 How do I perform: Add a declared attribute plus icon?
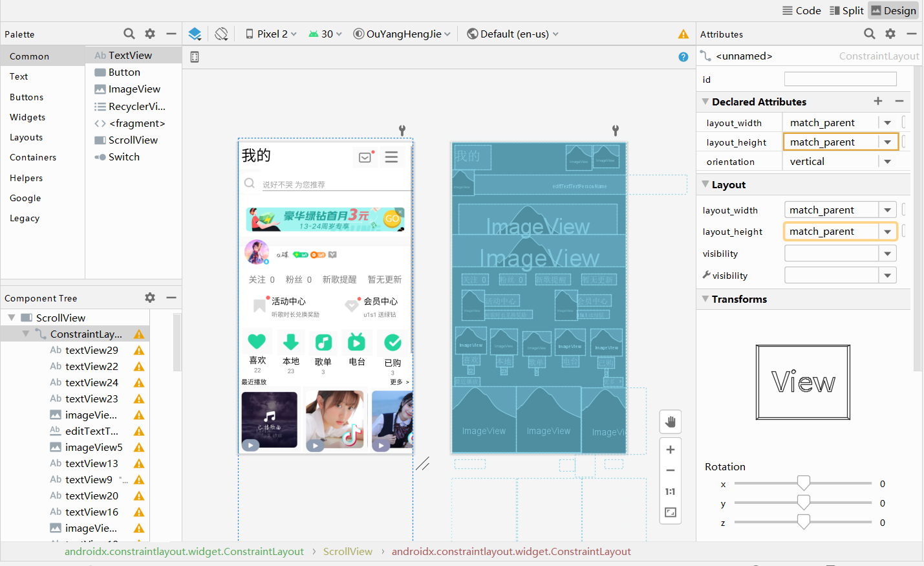tap(878, 101)
